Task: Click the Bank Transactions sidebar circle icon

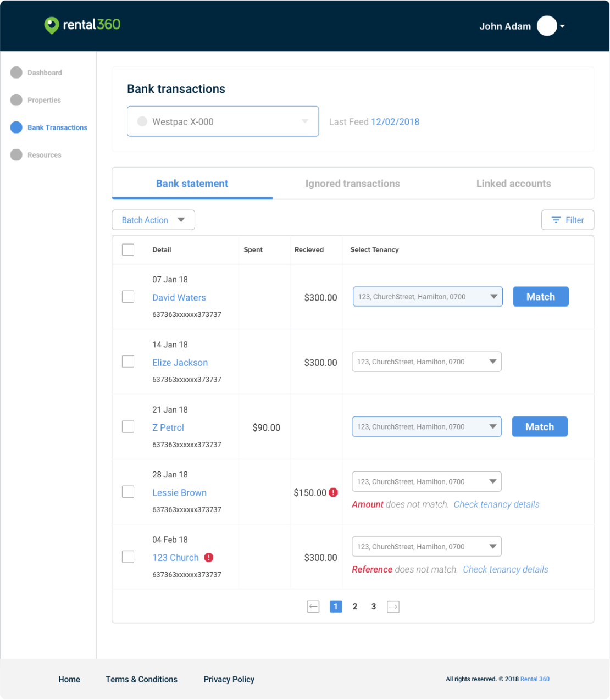Action: coord(16,127)
